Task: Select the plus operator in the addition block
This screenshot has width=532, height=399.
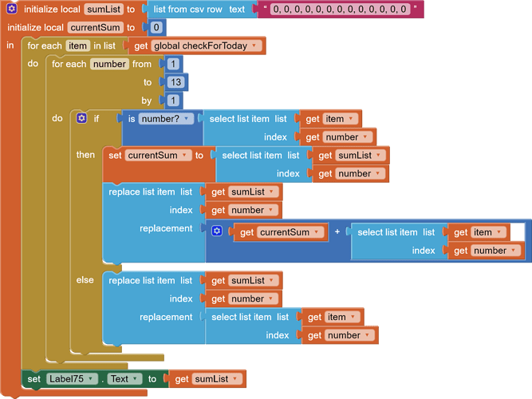Action: [337, 231]
